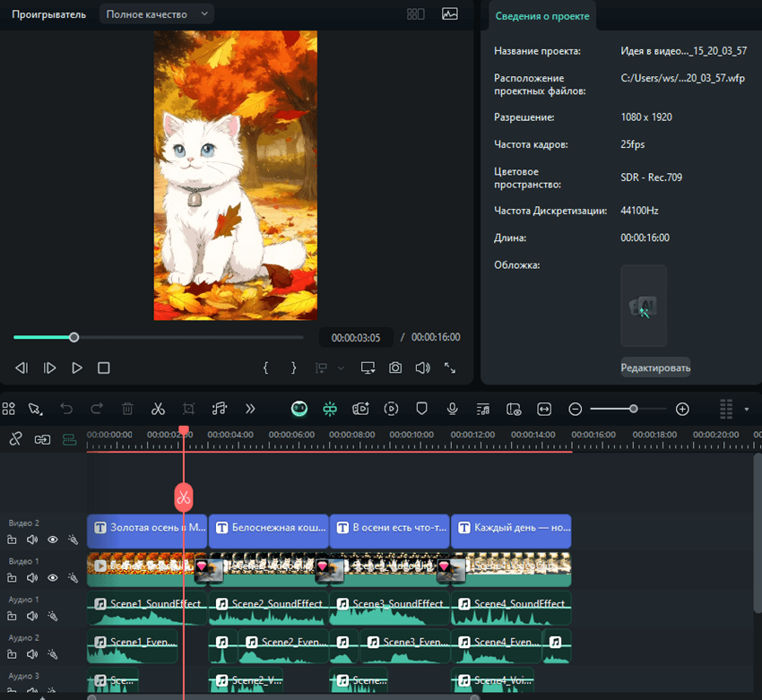Lock the Аудио 1 track
The height and width of the screenshot is (700, 762).
pos(12,616)
